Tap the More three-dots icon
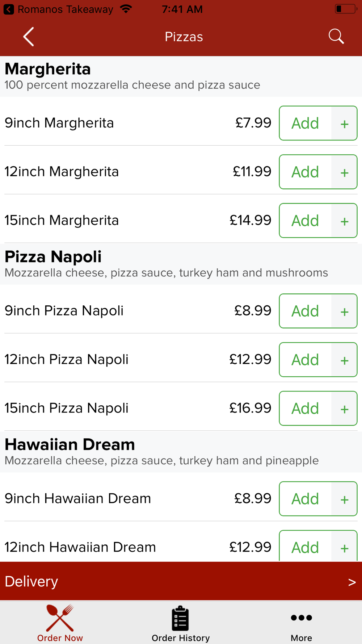This screenshot has height=644, width=362. coord(301,618)
